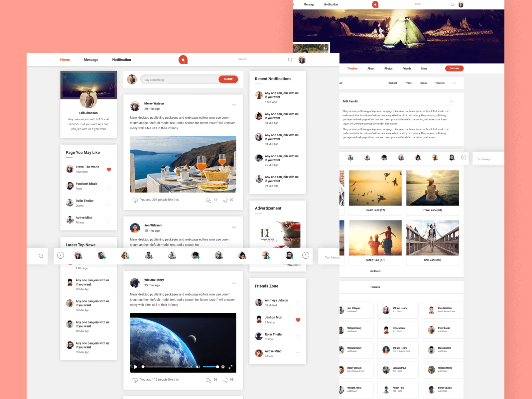Open About tab in profile window
The width and height of the screenshot is (532, 399).
click(371, 68)
